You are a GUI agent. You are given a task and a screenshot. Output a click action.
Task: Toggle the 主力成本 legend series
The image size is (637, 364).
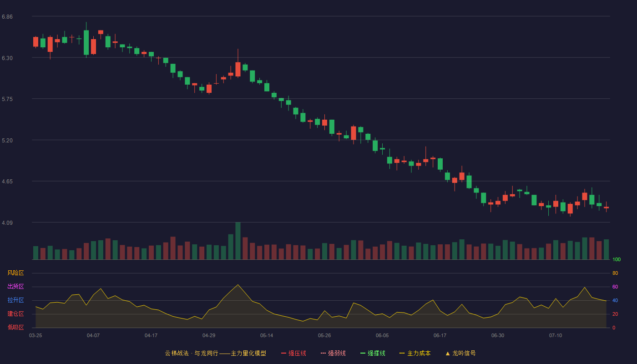coord(415,353)
